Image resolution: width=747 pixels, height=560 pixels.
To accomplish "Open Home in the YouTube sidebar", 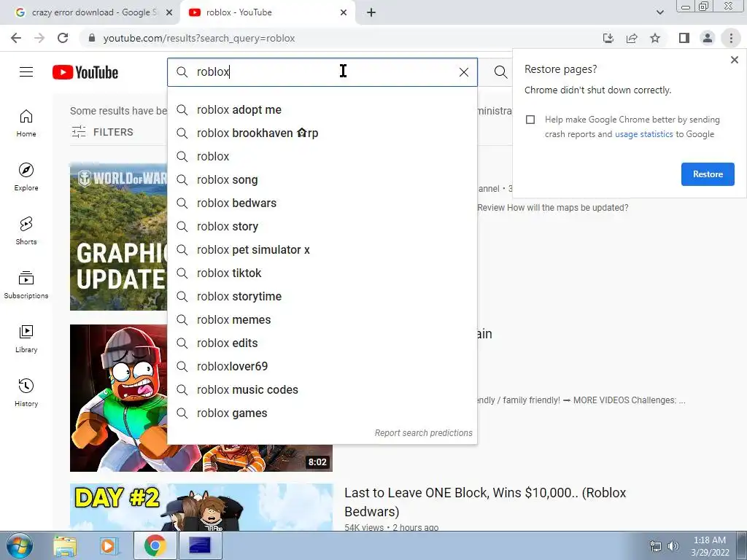I will [26, 123].
